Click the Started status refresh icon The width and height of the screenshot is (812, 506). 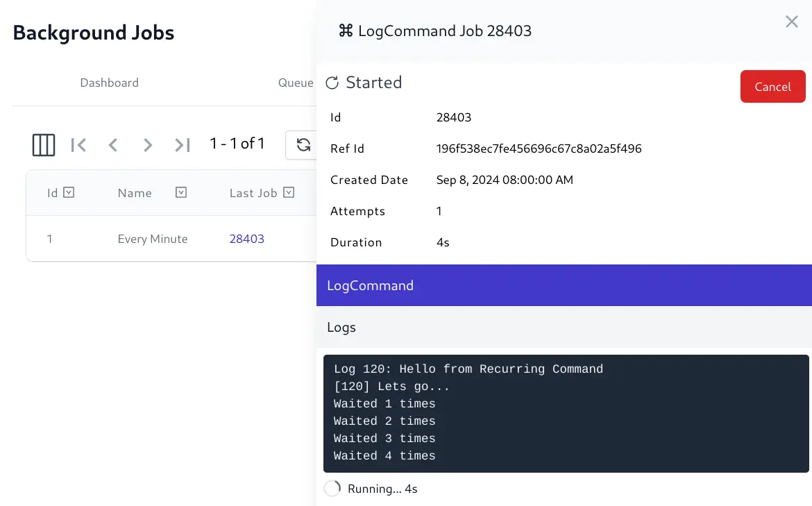pos(332,83)
